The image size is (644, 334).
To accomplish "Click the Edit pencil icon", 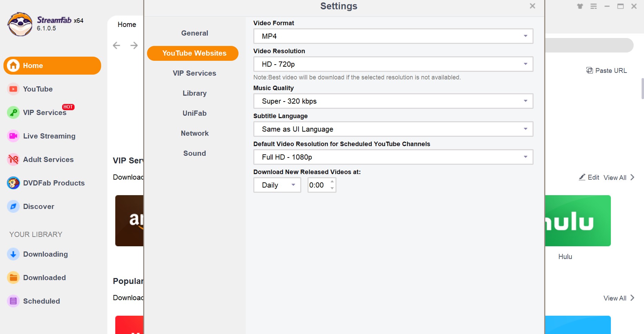I will point(582,177).
